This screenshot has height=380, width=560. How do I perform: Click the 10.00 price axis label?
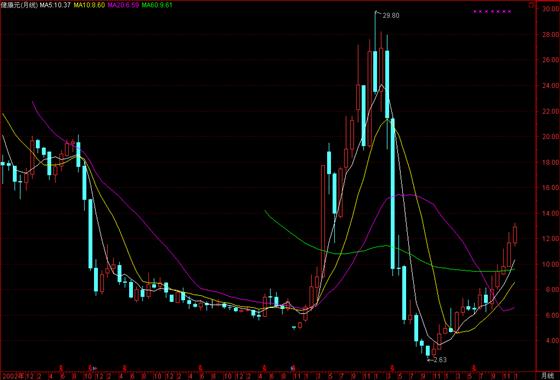pyautogui.click(x=550, y=264)
